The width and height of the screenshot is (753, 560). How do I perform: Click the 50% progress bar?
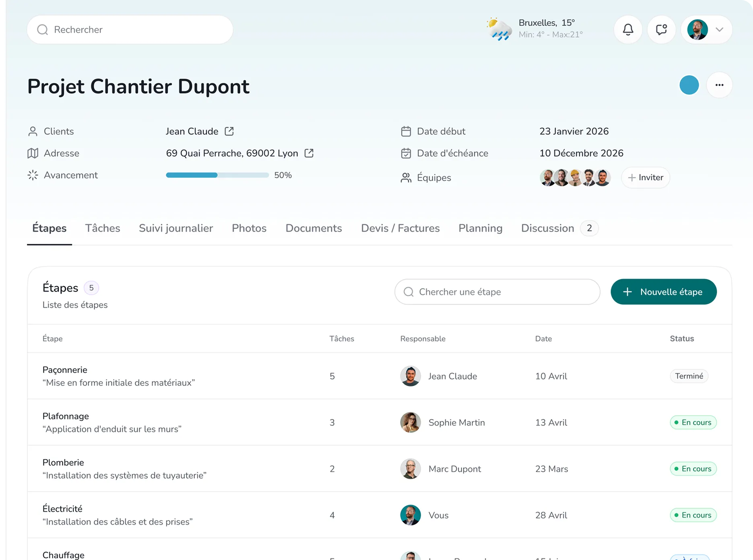(217, 175)
